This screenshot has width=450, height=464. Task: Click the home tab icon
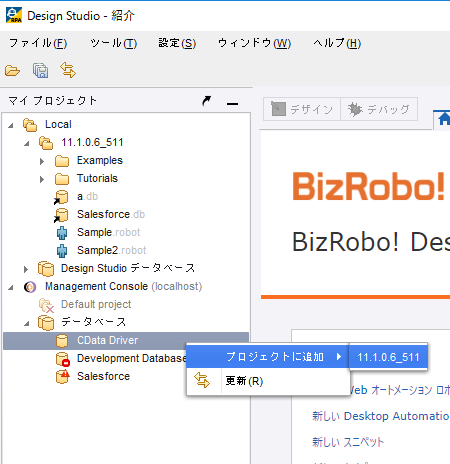[444, 119]
